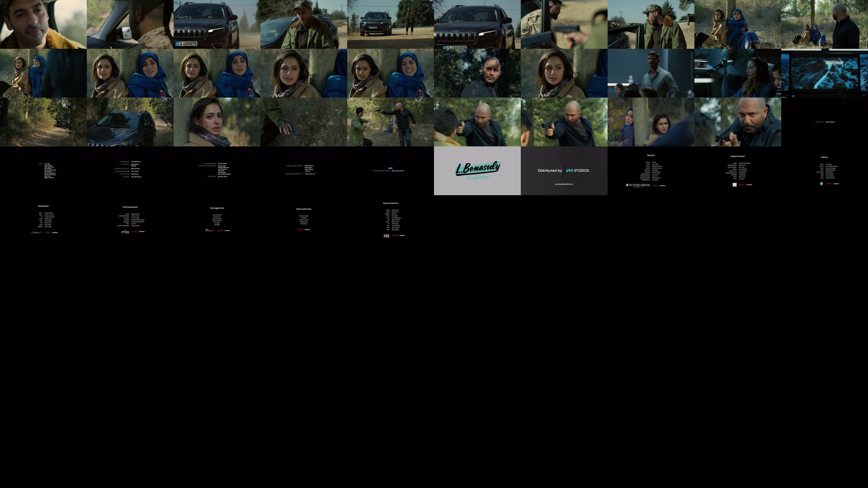The width and height of the screenshot is (868, 488).
Task: Select the 'Distributed by yes Studios' frame
Action: point(564,171)
